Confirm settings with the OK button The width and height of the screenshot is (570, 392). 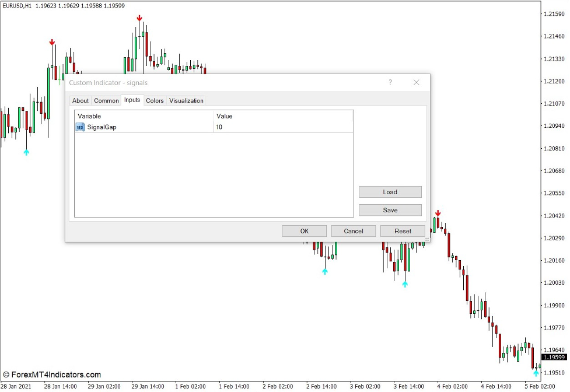(304, 231)
